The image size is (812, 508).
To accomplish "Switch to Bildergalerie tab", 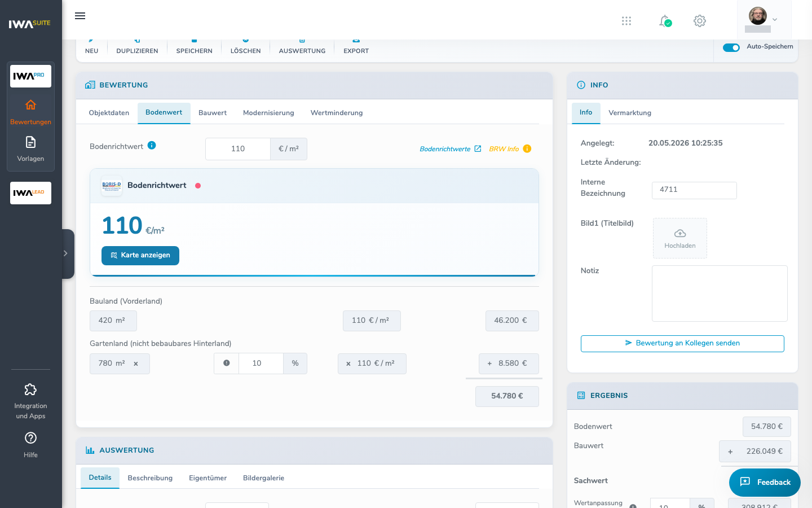I will pyautogui.click(x=263, y=478).
